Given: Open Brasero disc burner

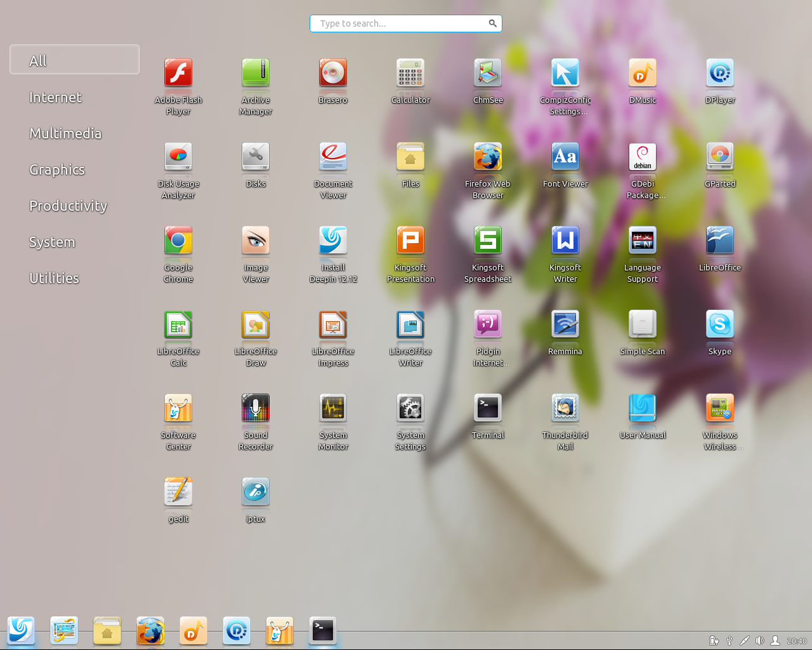Looking at the screenshot, I should tap(333, 72).
